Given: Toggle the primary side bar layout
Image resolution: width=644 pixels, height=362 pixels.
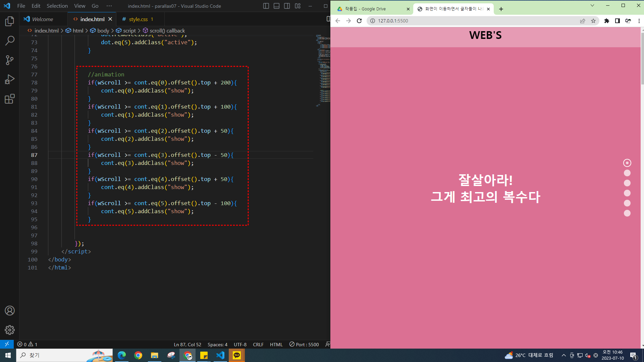Looking at the screenshot, I should tap(266, 6).
